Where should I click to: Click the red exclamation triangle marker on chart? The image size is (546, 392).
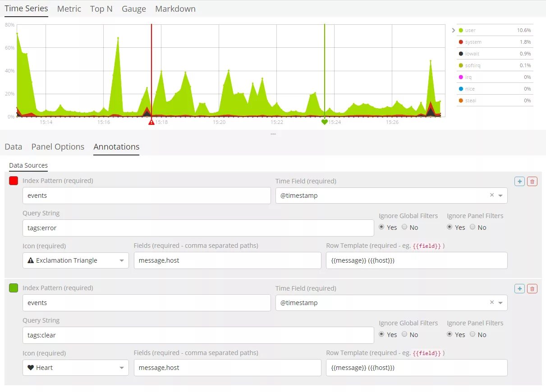coord(151,122)
